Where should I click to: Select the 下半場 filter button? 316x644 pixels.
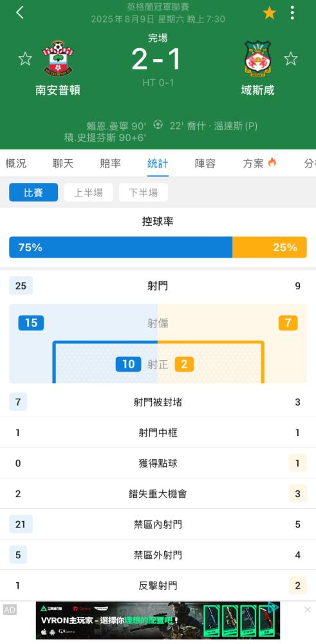point(144,192)
